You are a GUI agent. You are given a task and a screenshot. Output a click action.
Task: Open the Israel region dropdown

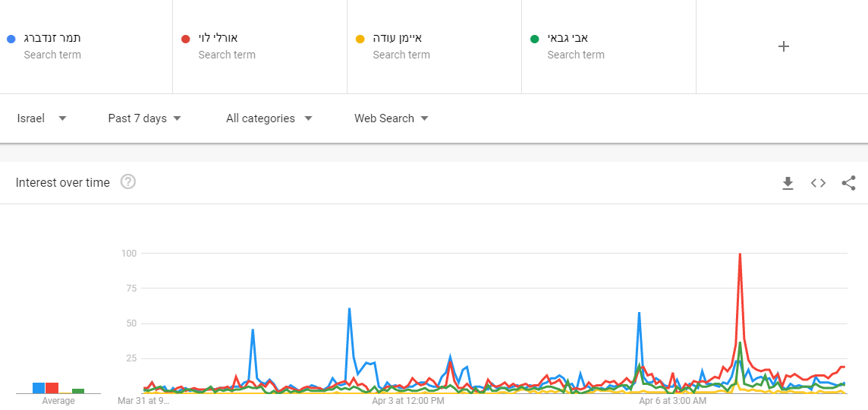[42, 118]
